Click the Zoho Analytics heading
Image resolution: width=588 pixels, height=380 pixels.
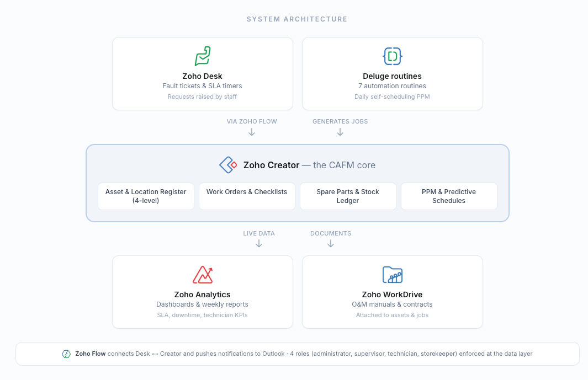click(202, 295)
